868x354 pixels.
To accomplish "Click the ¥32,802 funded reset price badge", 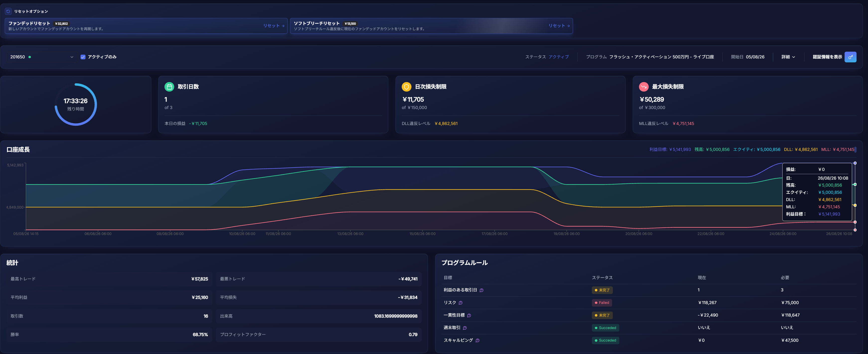I will tap(61, 24).
